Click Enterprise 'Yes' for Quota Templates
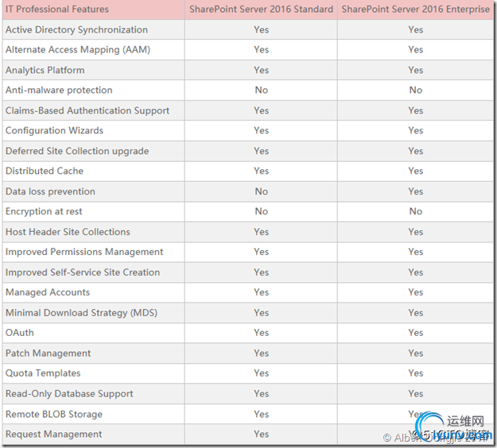This screenshot has height=448, width=497. click(x=416, y=373)
